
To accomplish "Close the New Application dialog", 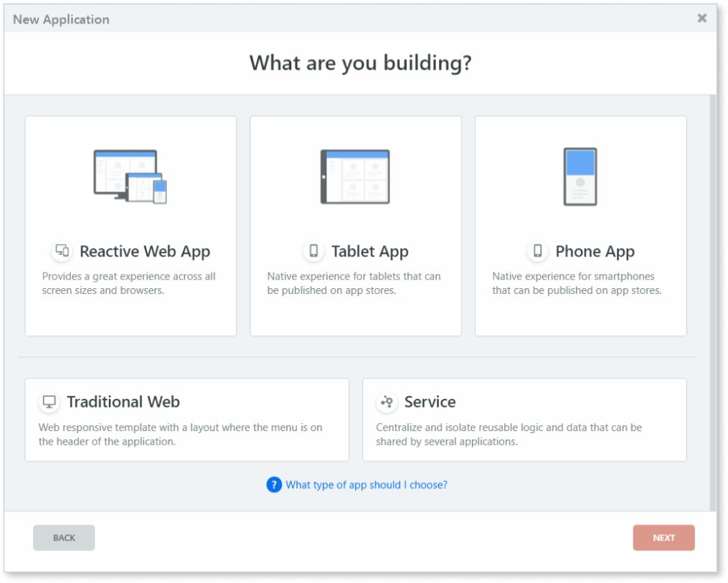I will (x=701, y=18).
